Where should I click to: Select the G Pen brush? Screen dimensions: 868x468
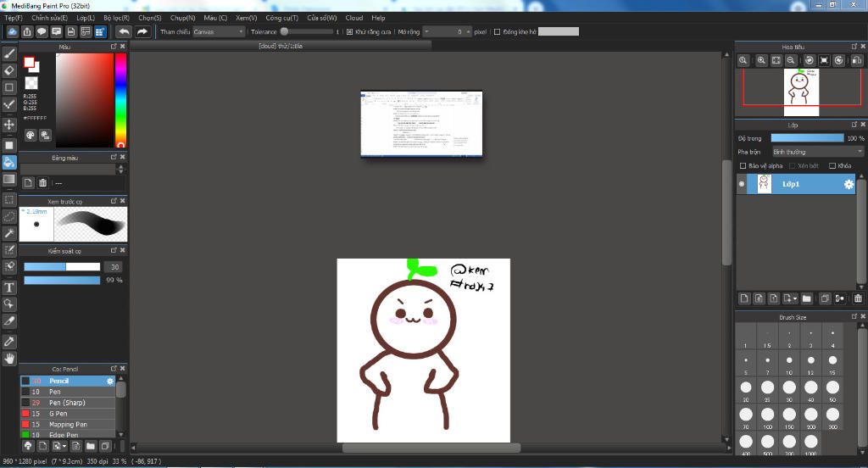(x=68, y=414)
